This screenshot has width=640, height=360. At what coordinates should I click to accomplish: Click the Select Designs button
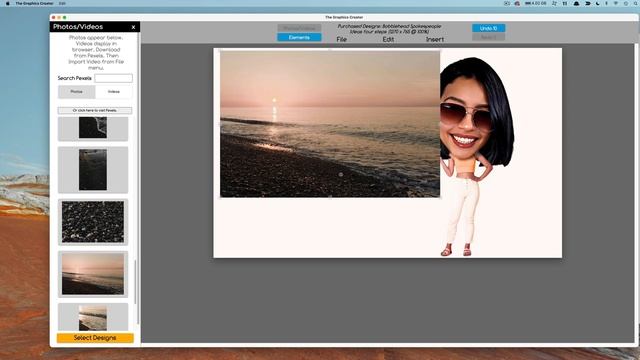tap(95, 338)
